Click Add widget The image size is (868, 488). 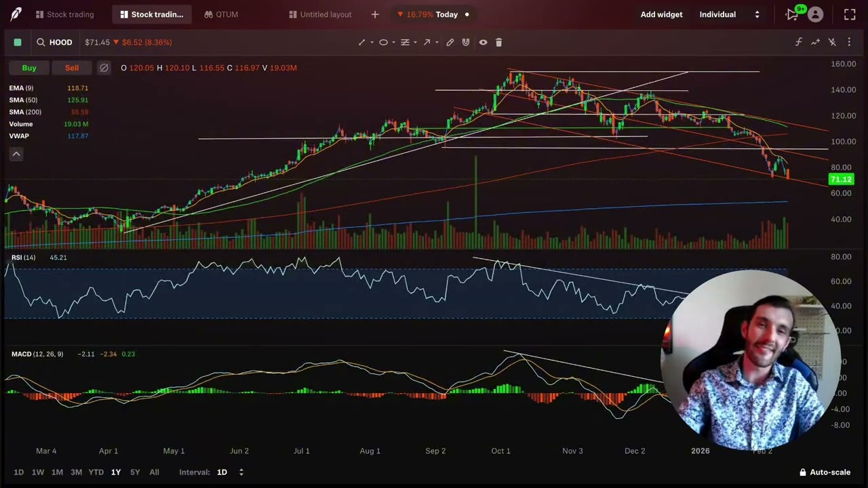click(x=661, y=14)
